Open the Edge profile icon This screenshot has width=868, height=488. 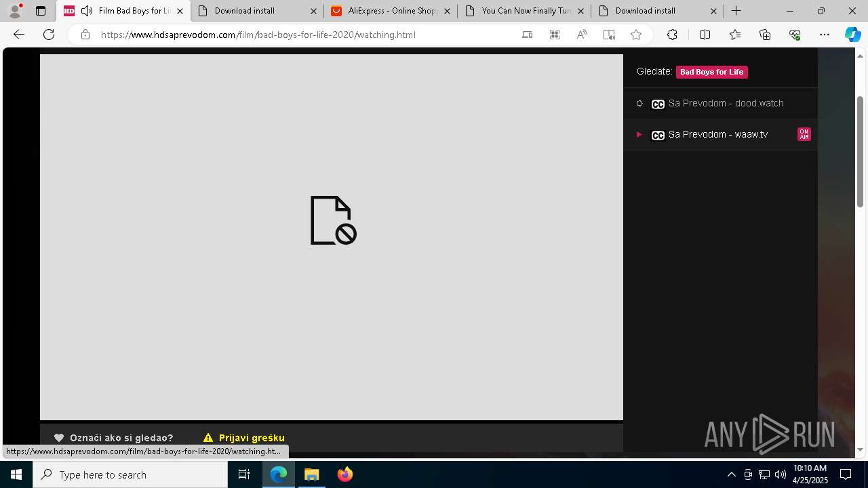15,11
